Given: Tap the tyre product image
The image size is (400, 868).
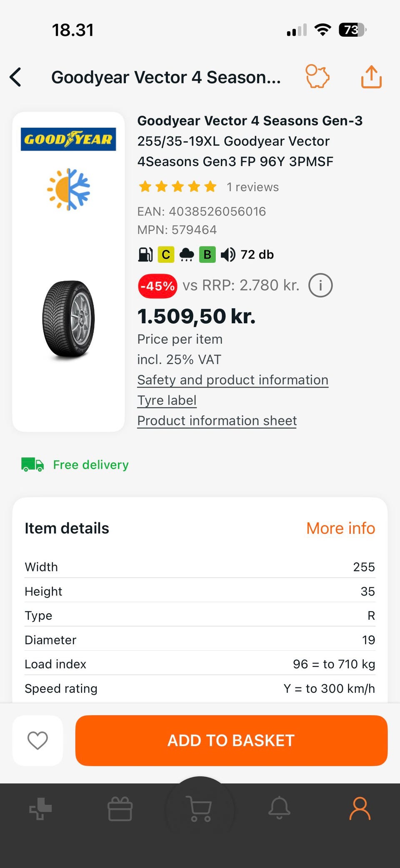Looking at the screenshot, I should 69,319.
